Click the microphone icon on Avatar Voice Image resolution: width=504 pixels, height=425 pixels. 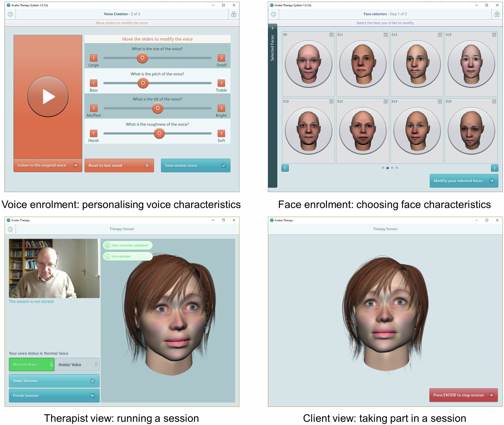tap(96, 364)
